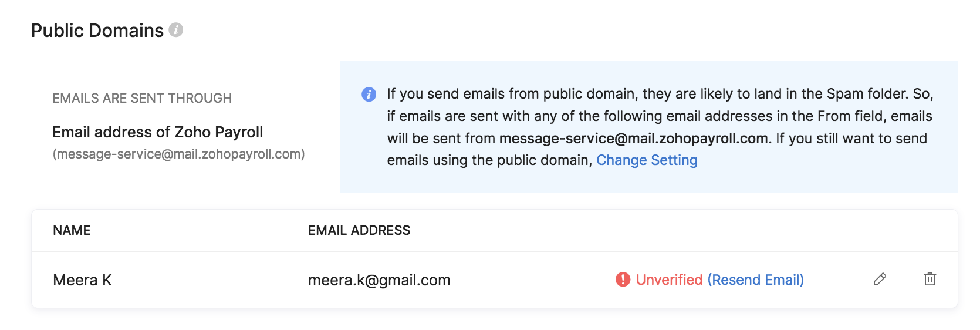
Task: Click the 'Spam folder' text in the notice
Action: click(x=867, y=94)
